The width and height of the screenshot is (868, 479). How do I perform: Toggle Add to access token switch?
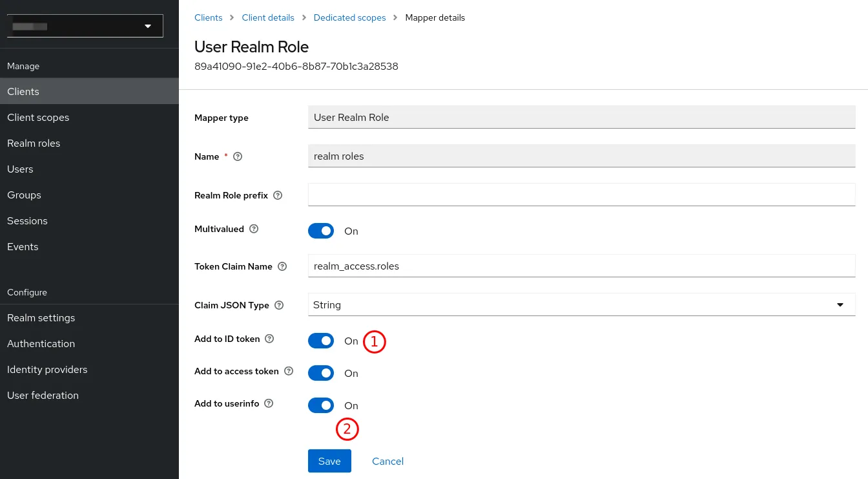(x=321, y=373)
